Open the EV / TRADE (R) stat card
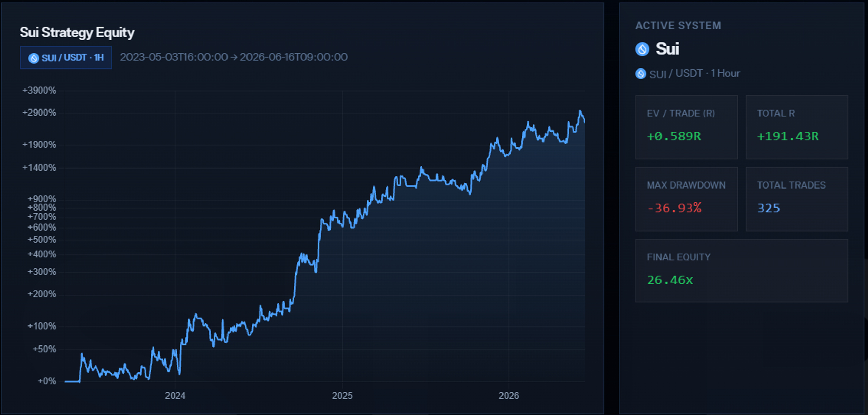The width and height of the screenshot is (868, 415). (x=686, y=127)
